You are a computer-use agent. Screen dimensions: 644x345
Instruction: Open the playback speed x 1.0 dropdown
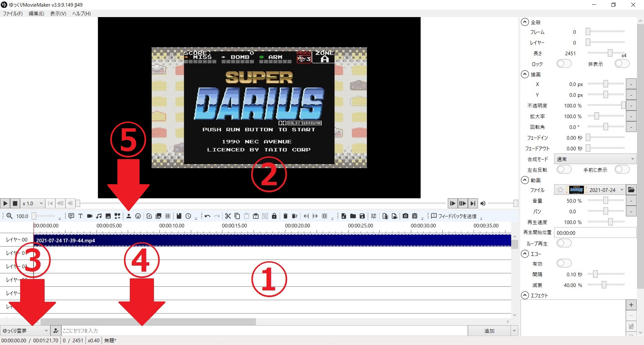(x=33, y=203)
